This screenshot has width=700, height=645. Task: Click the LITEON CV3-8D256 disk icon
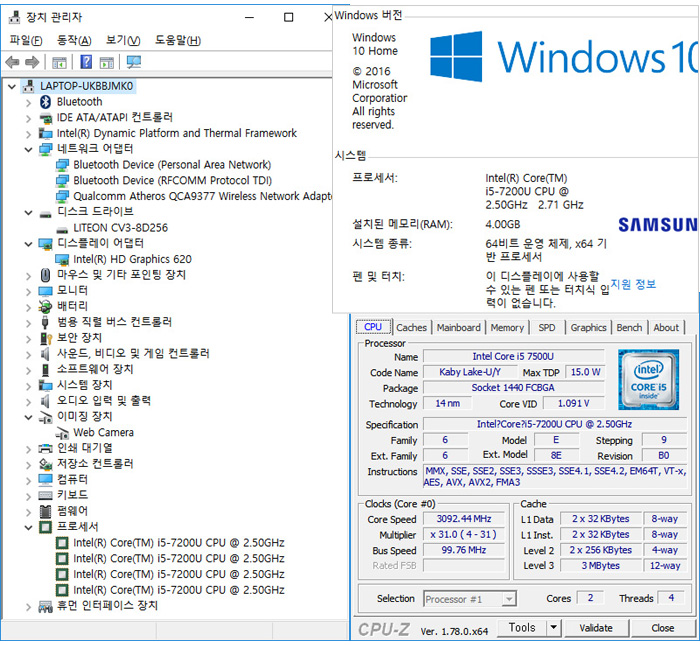pyautogui.click(x=62, y=229)
